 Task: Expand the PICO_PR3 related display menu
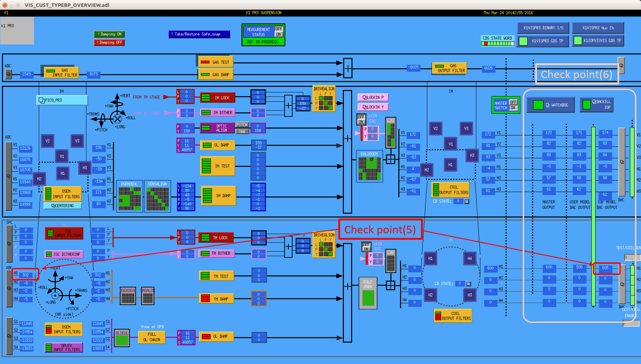62,100
